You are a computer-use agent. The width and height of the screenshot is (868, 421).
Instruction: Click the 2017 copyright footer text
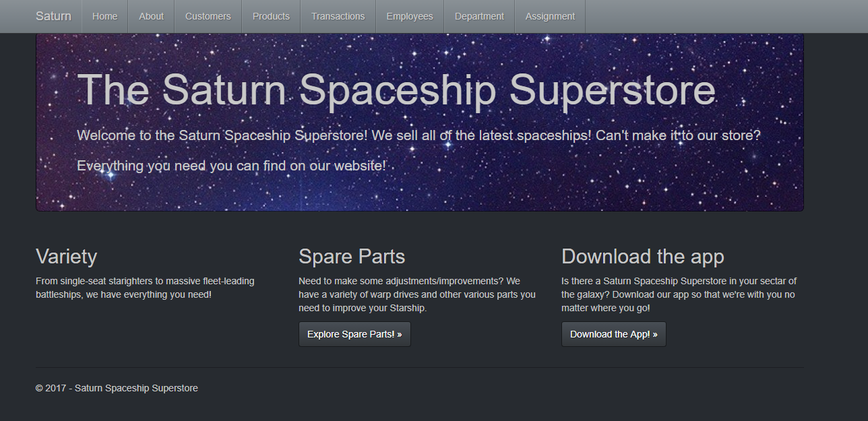pyautogui.click(x=117, y=388)
